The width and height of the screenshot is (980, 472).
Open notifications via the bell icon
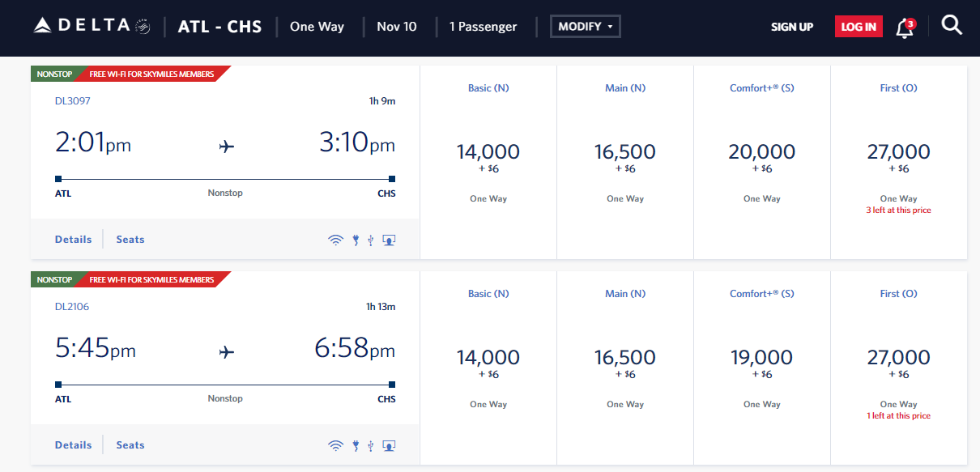coord(904,27)
